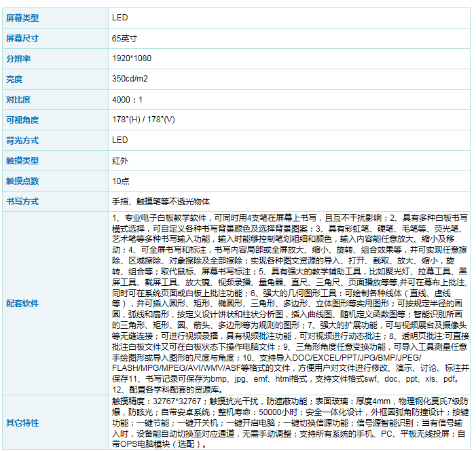Click the 对比度 label

tap(18, 100)
